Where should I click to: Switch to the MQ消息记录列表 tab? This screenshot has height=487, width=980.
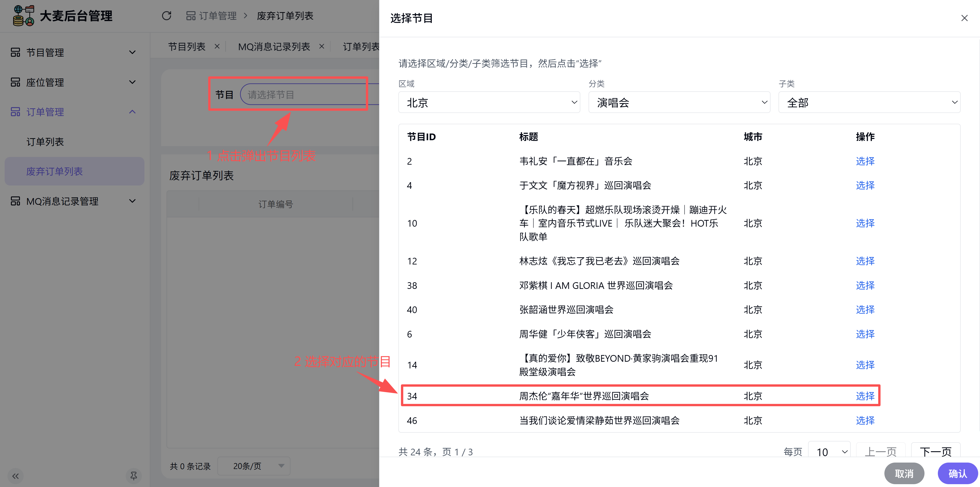(274, 47)
